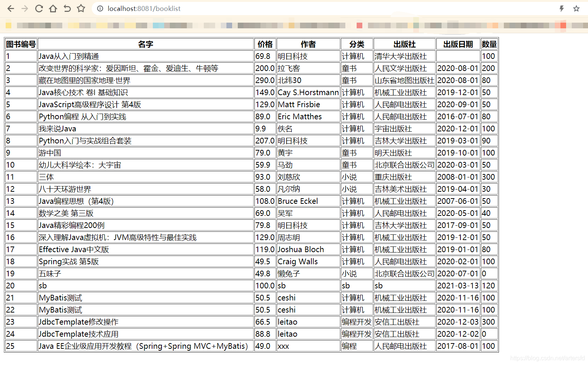The width and height of the screenshot is (588, 365).
Task: Click the title 我来说Java
Action: (x=57, y=129)
